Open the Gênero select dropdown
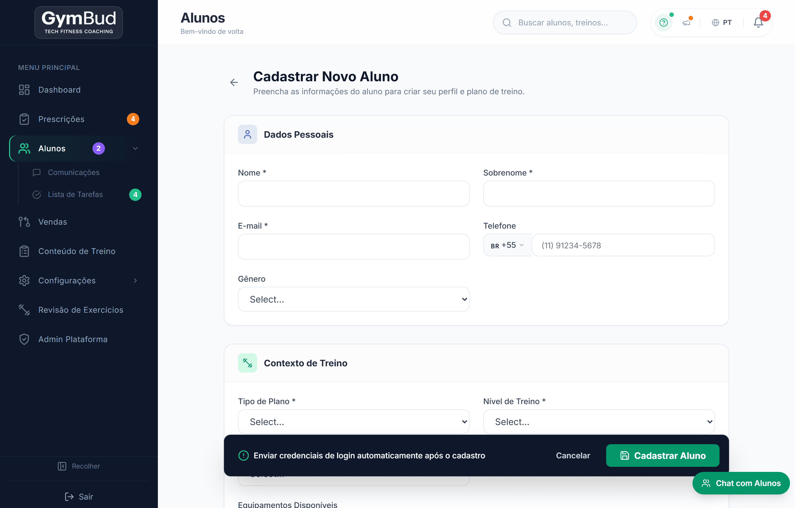812x508 pixels. pyautogui.click(x=354, y=299)
